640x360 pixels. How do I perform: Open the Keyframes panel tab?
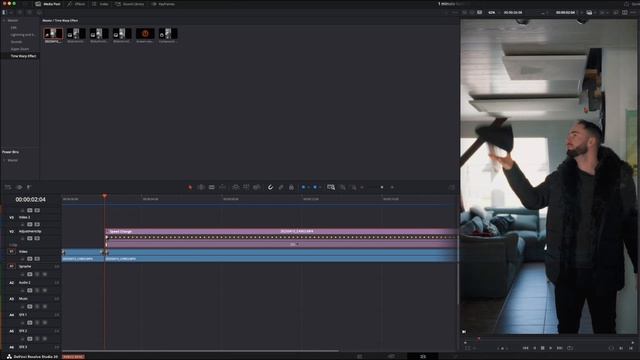(163, 4)
